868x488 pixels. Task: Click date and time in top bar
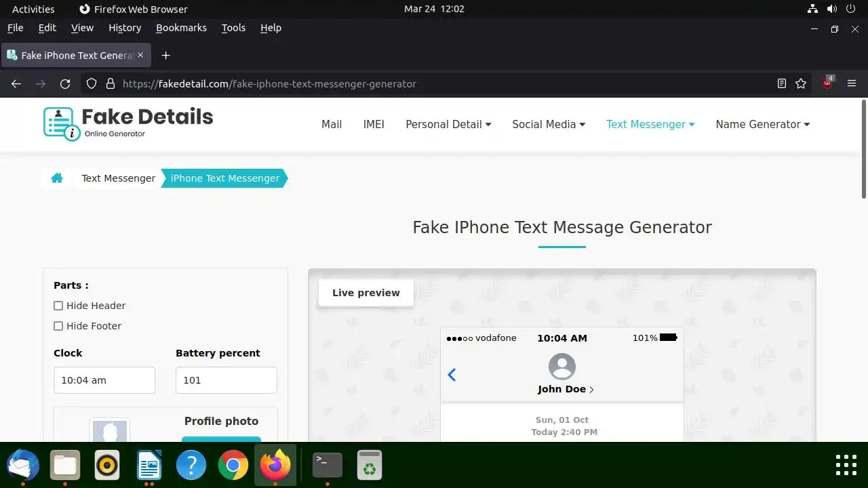click(434, 9)
